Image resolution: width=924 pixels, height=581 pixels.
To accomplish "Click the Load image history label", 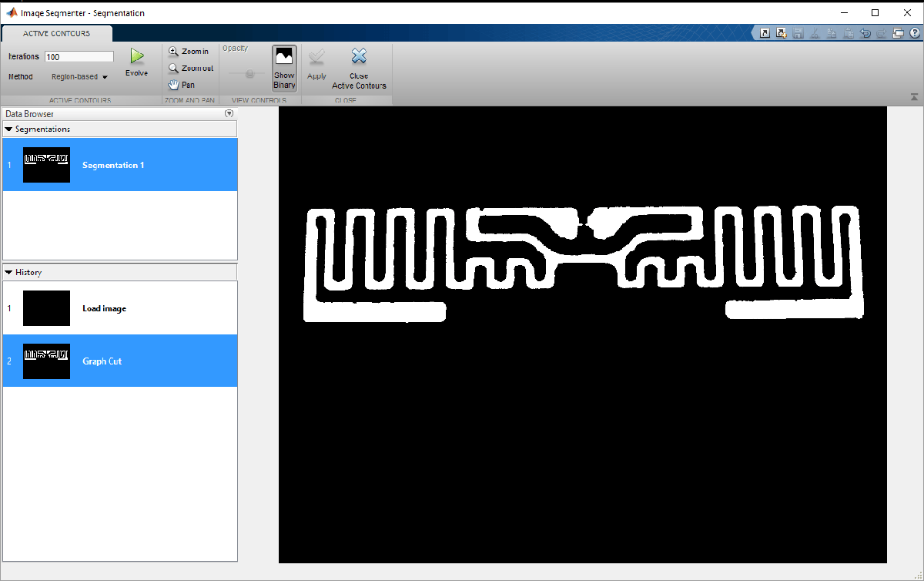I will tap(104, 308).
